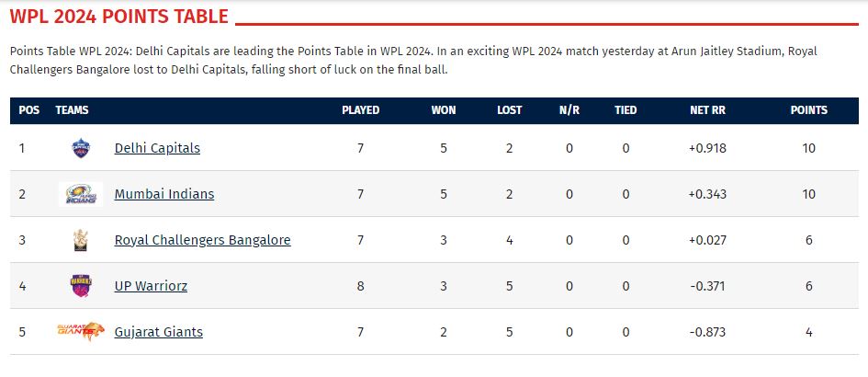Open the UP Warriorz team link

tap(151, 286)
